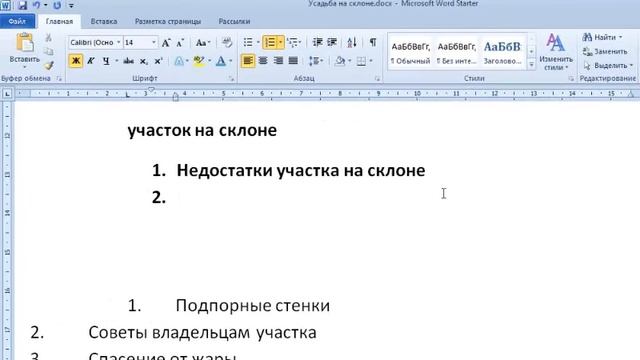Open the Font dialog launcher
640x360 pixels.
[x=231, y=79]
